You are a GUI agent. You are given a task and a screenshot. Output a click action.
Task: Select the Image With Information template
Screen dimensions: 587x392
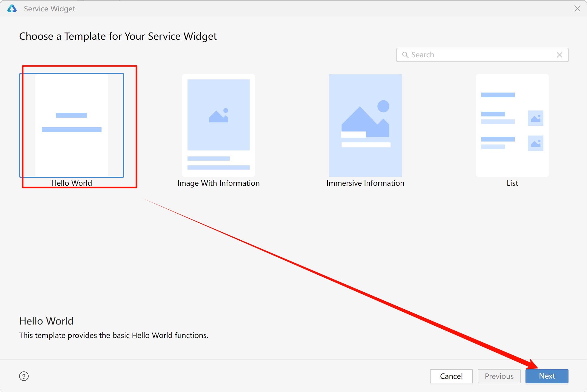tap(218, 125)
